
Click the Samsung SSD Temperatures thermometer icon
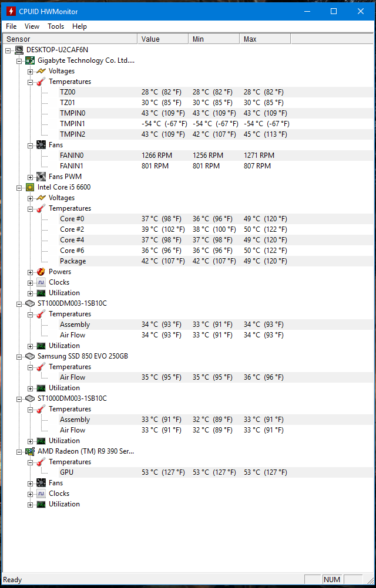click(x=41, y=367)
